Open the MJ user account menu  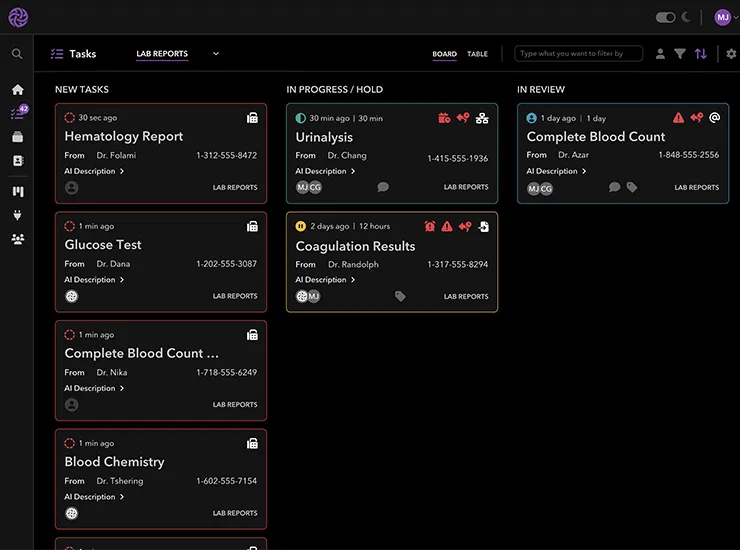726,17
